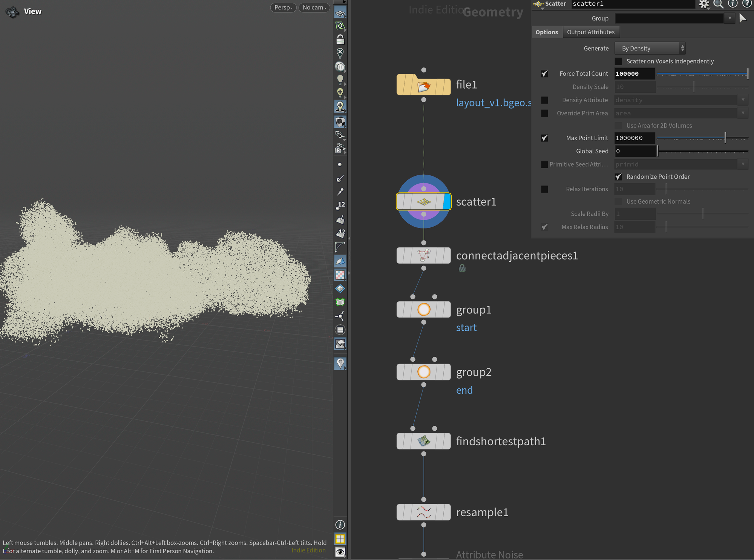Click the group2 node icon
The height and width of the screenshot is (560, 754).
point(423,371)
